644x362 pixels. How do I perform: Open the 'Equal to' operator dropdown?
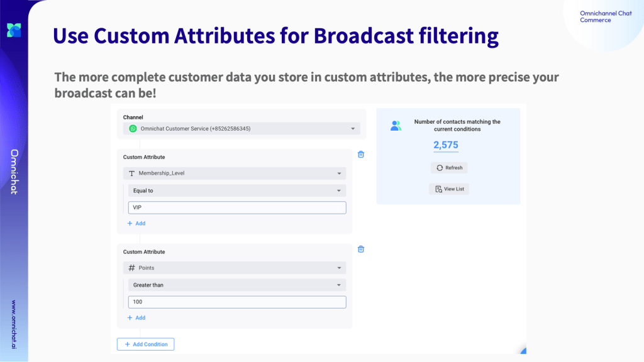(x=339, y=190)
